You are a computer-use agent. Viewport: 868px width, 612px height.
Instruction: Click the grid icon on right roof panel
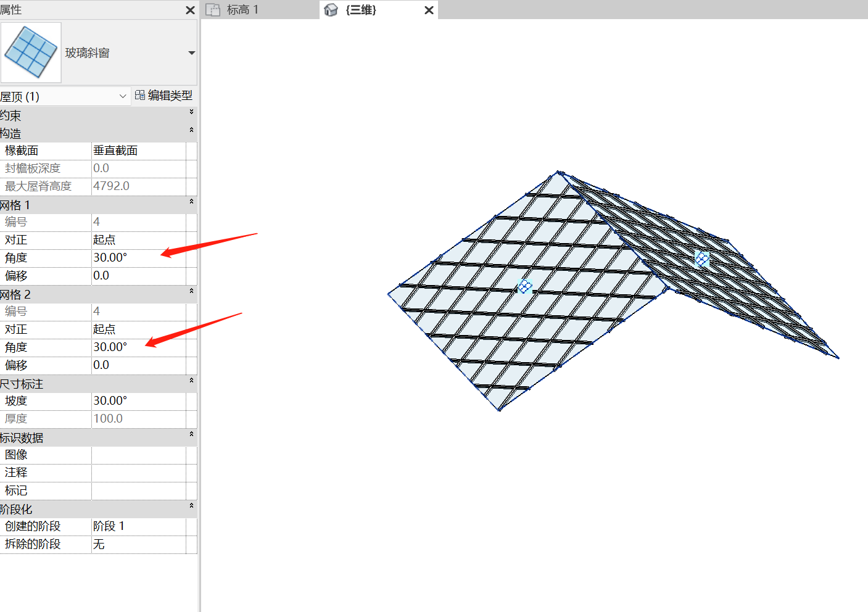click(x=702, y=258)
